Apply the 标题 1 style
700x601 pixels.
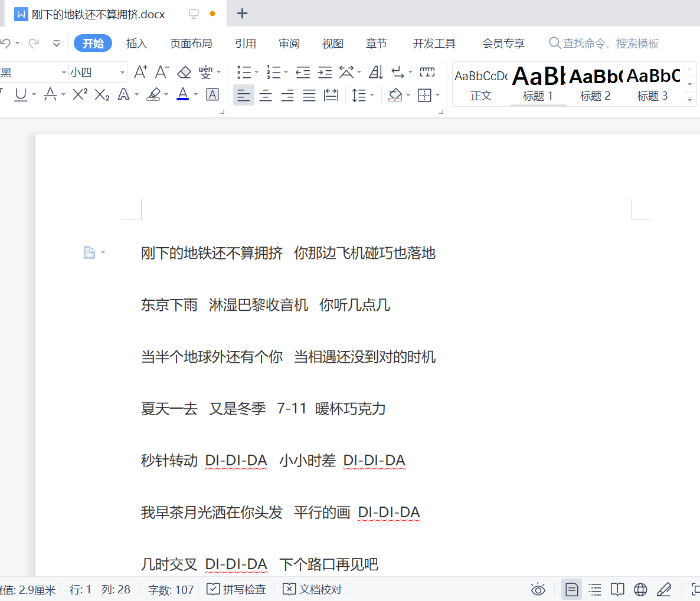point(538,85)
